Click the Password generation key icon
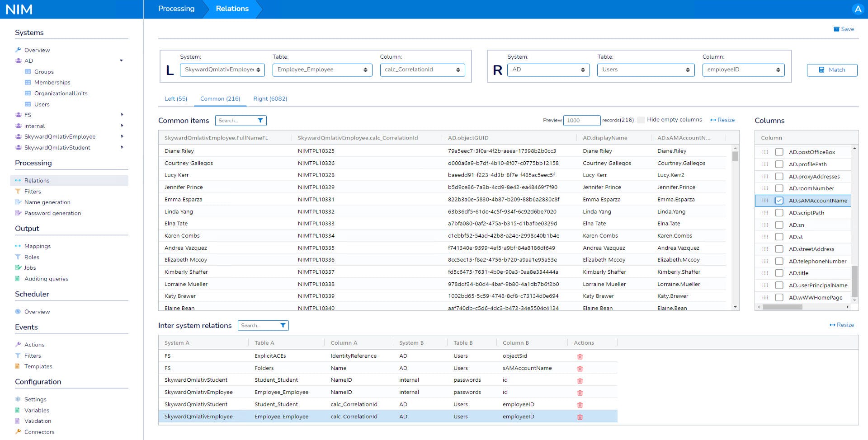The width and height of the screenshot is (868, 440). click(x=18, y=213)
